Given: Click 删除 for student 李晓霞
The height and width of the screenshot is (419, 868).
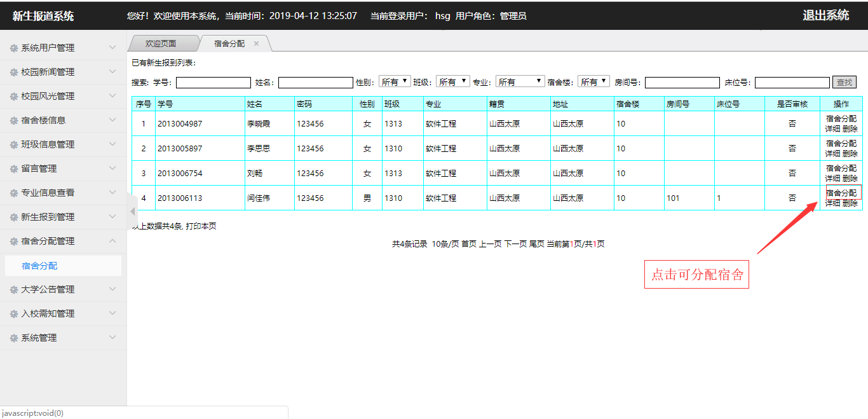Looking at the screenshot, I should point(850,128).
